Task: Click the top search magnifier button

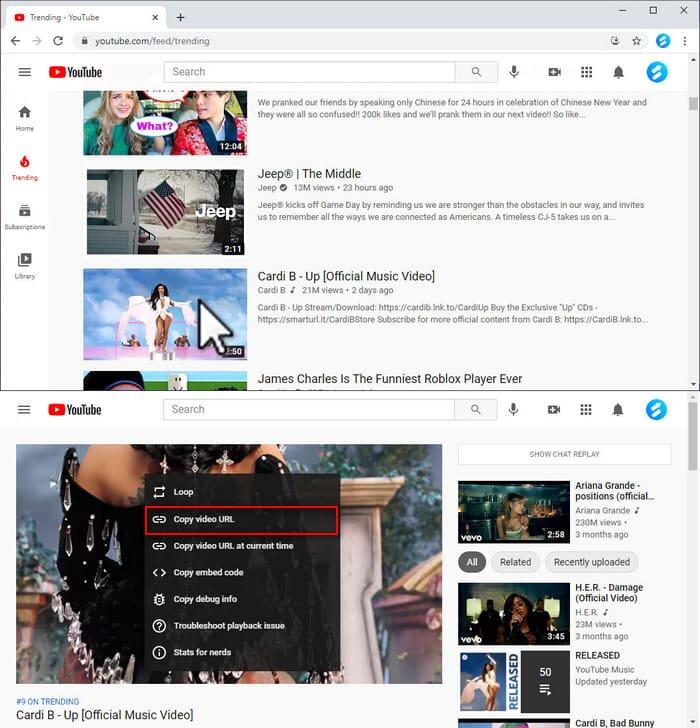Action: pos(477,72)
